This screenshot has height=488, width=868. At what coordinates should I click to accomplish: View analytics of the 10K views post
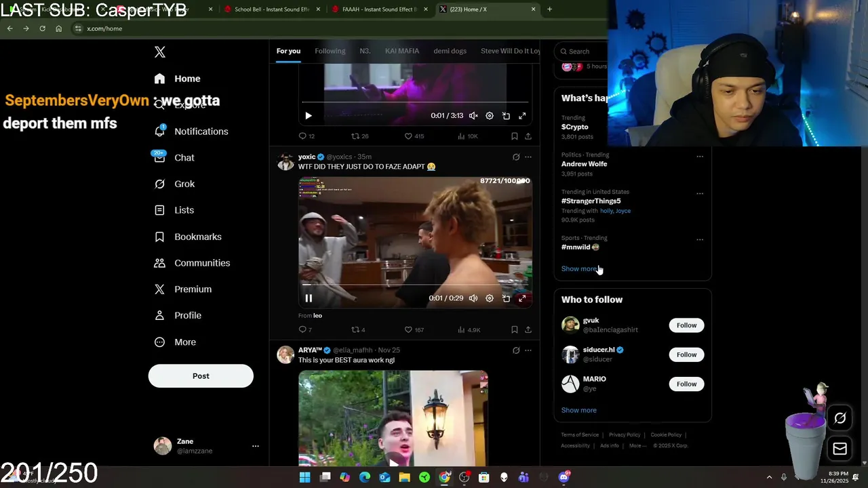[467, 136]
